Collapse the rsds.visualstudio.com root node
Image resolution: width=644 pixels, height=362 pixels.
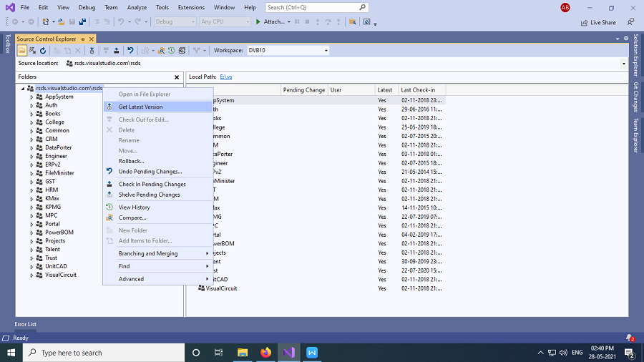(x=23, y=88)
